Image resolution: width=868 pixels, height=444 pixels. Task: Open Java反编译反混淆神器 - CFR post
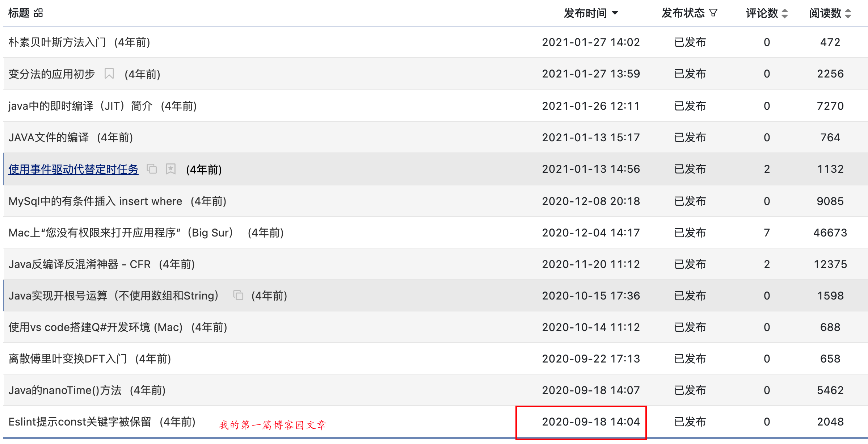tap(79, 264)
